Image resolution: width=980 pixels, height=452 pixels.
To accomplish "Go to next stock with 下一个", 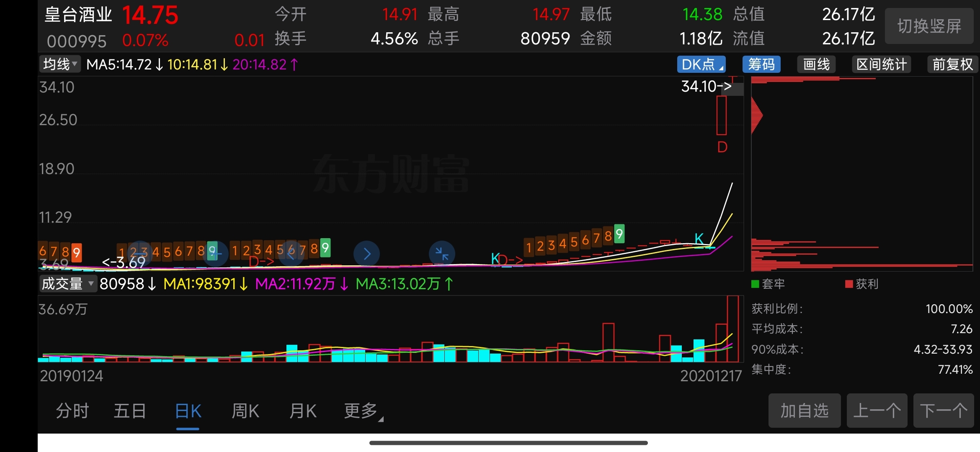I will (x=944, y=411).
